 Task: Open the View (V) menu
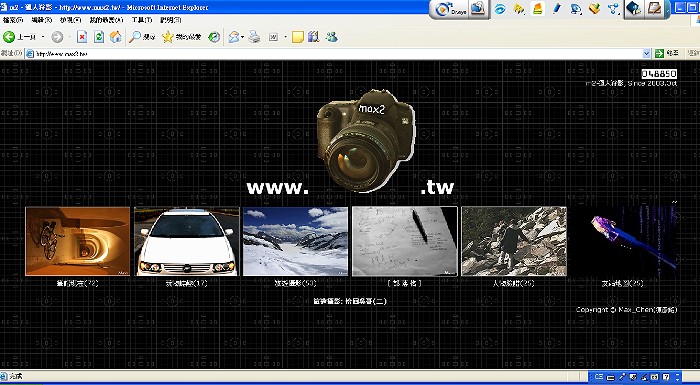point(71,21)
